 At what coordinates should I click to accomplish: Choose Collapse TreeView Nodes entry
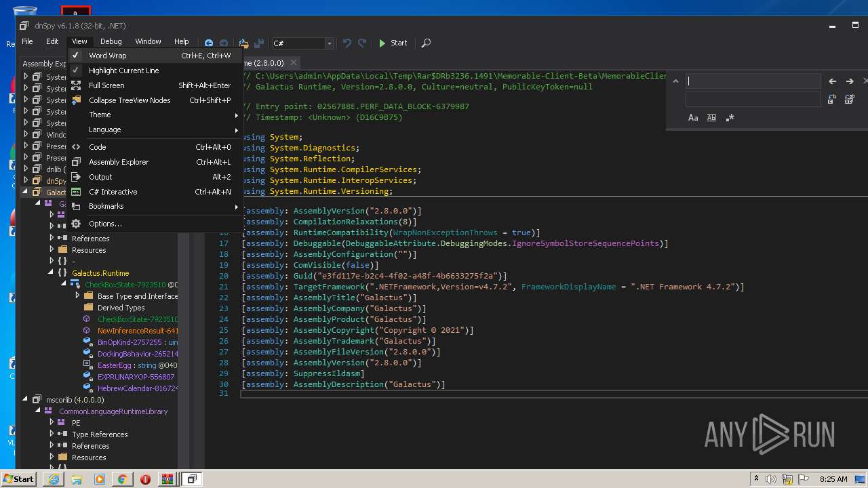(x=155, y=100)
